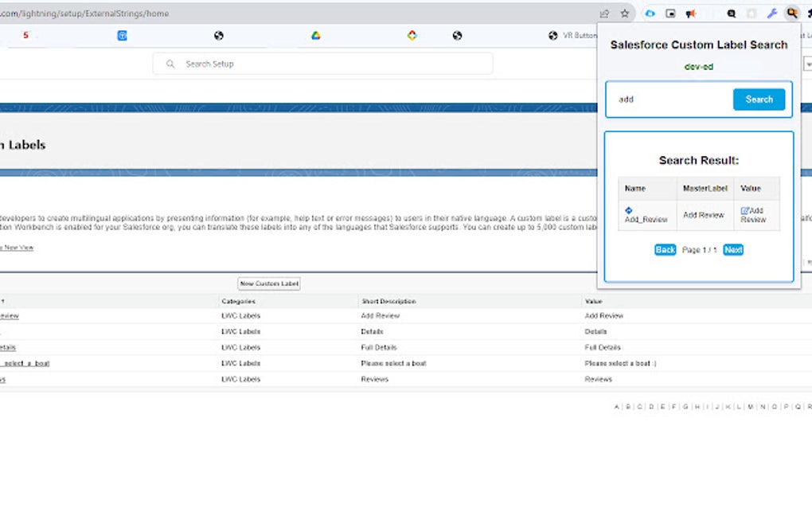Sort by the Short Description column header
This screenshot has width=812, height=508.
(x=389, y=302)
